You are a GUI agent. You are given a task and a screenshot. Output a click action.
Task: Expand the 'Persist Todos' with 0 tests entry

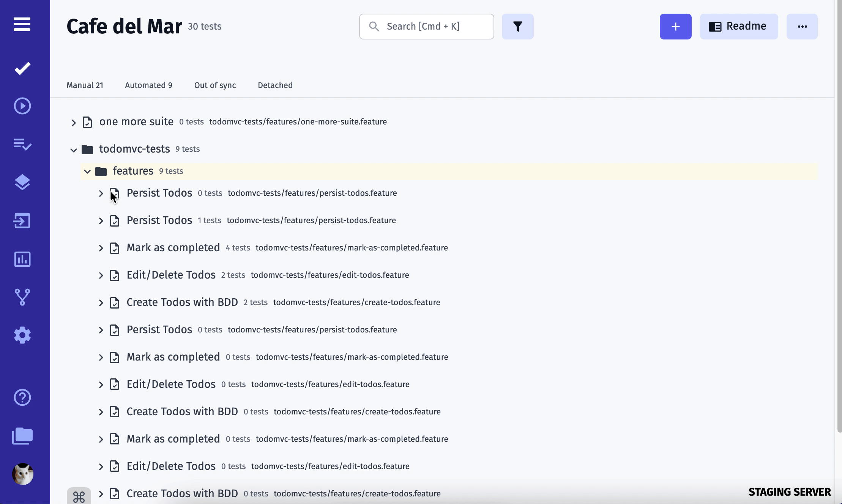[100, 193]
